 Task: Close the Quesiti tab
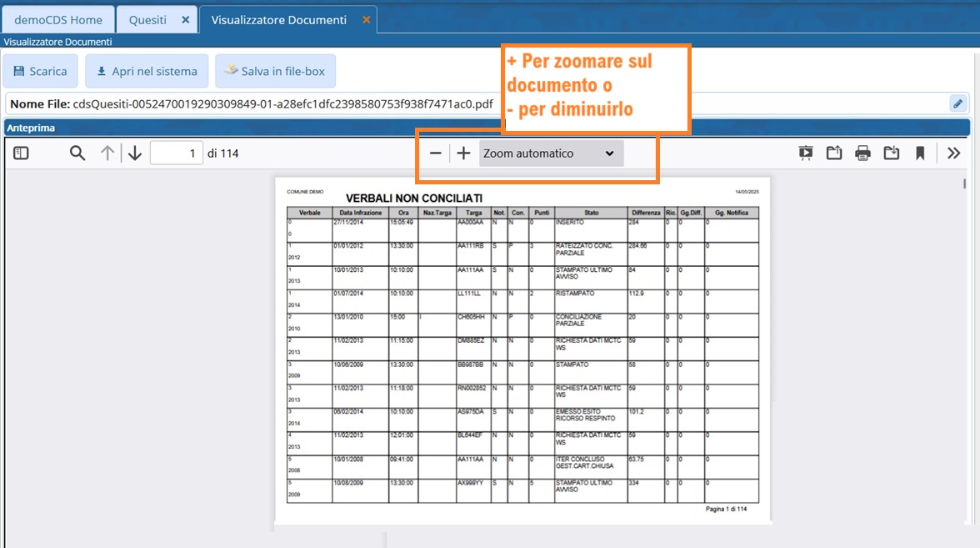coord(185,20)
